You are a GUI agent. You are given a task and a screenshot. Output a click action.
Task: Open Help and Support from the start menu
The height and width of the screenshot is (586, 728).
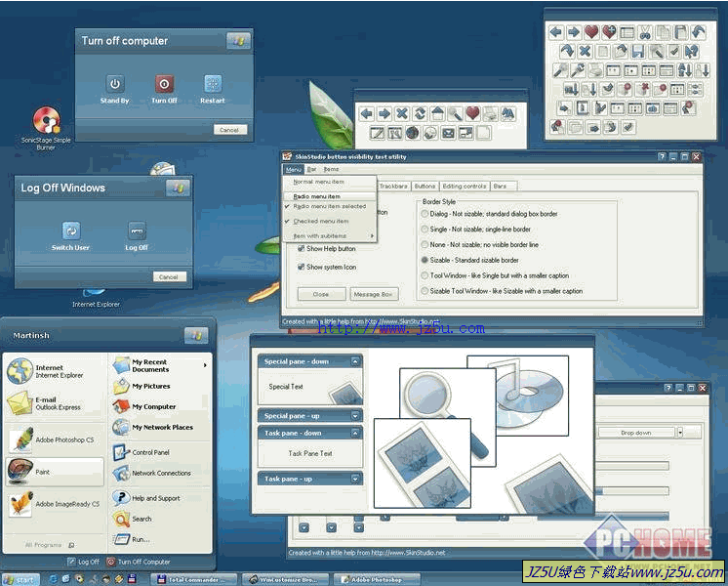pos(146,498)
